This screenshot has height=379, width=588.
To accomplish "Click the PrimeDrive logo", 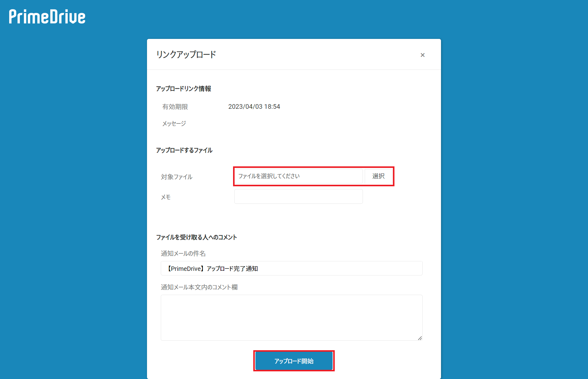I will (47, 17).
